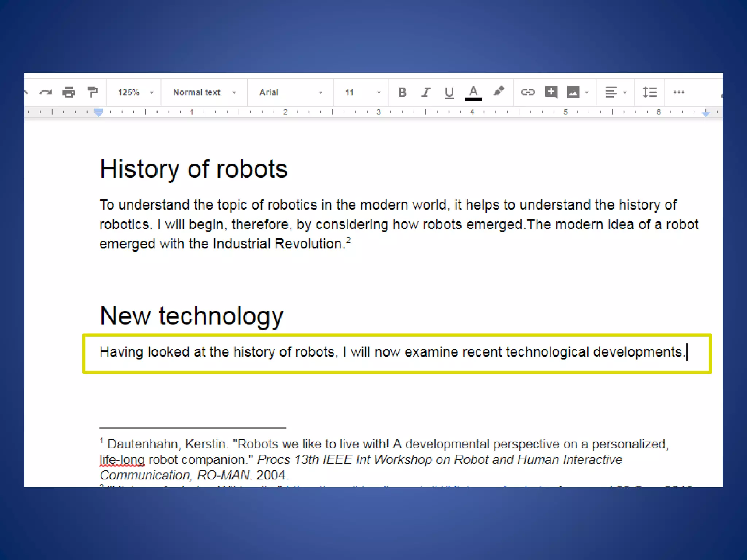Toggle underline formatting
Image resolution: width=747 pixels, height=560 pixels.
point(449,93)
